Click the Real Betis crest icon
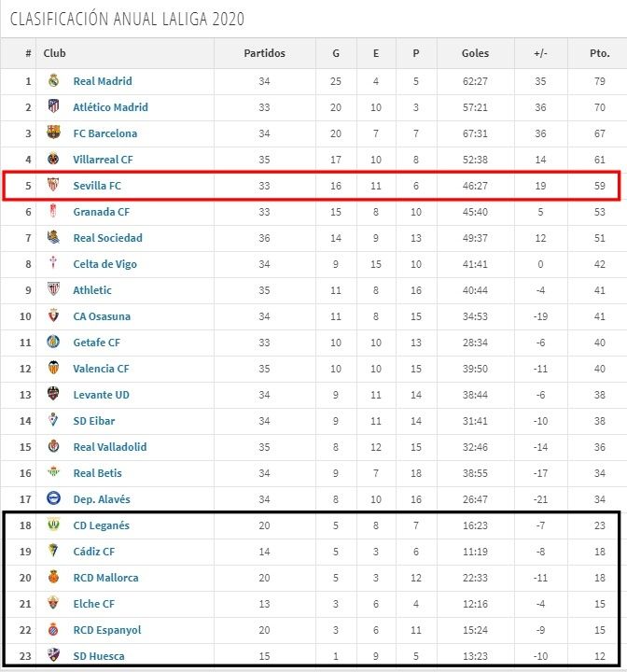 click(x=53, y=473)
